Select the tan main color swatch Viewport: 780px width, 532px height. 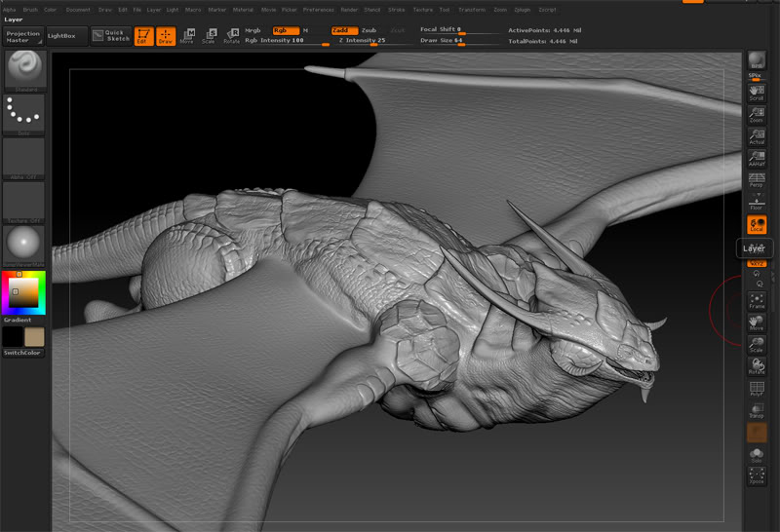34,336
